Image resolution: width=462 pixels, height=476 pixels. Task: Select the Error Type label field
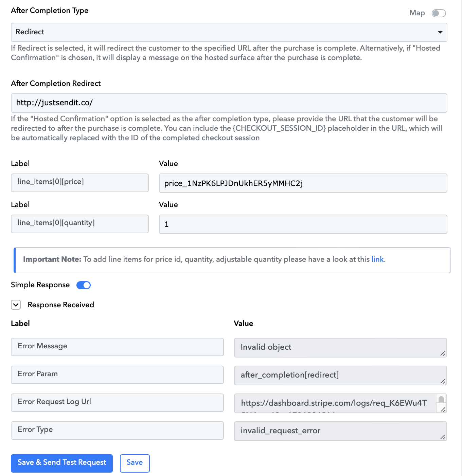pyautogui.click(x=117, y=431)
